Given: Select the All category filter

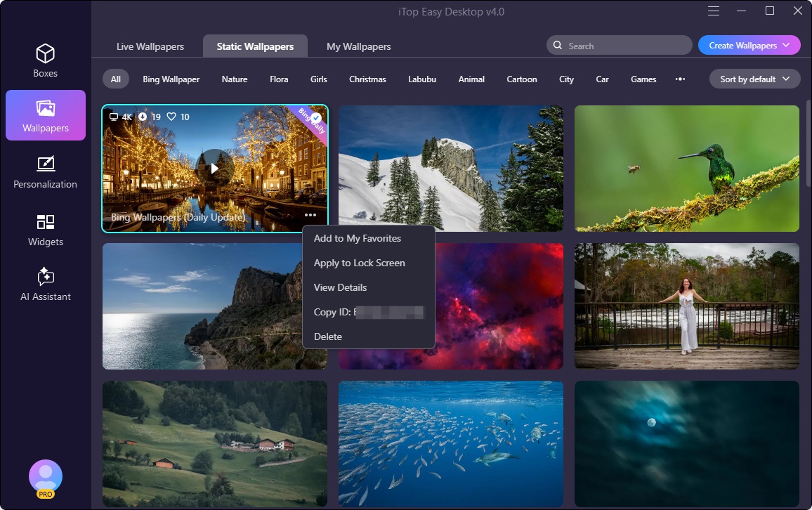Looking at the screenshot, I should coord(116,79).
